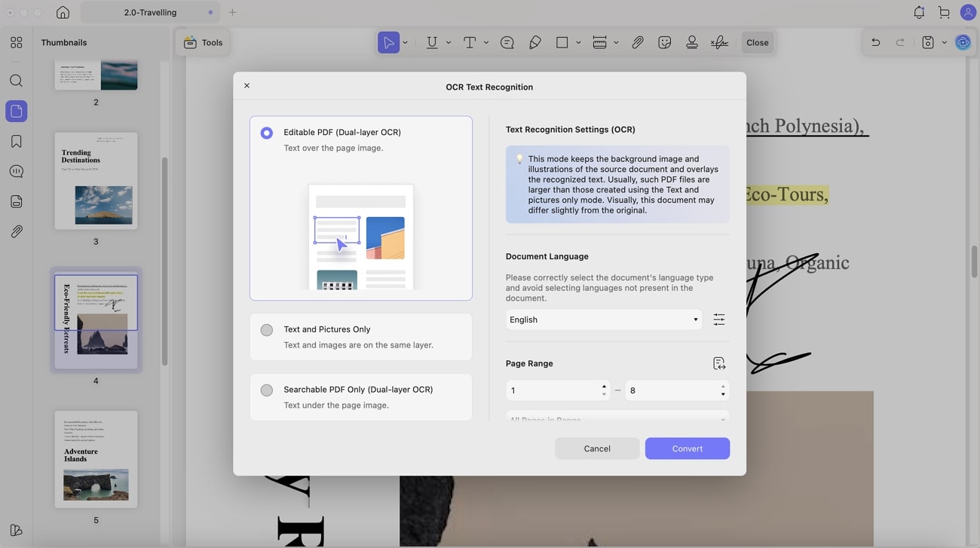980x548 pixels.
Task: Decrease the end page number
Action: (723, 395)
